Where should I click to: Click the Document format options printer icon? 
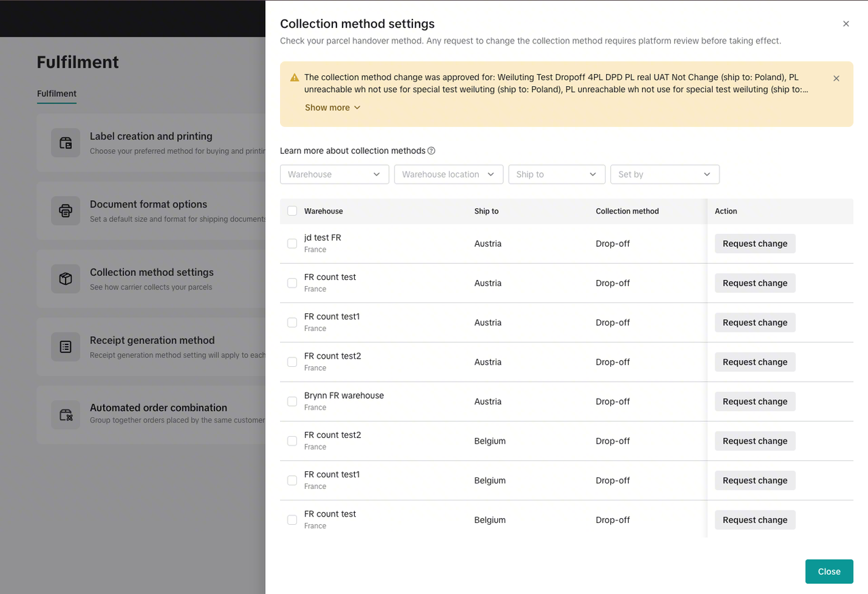click(66, 211)
